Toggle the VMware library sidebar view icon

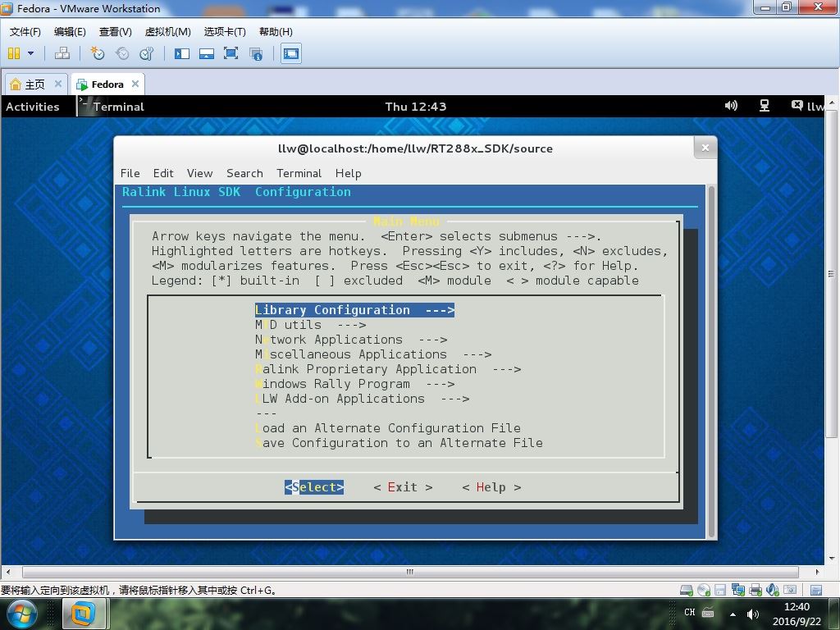[x=182, y=53]
